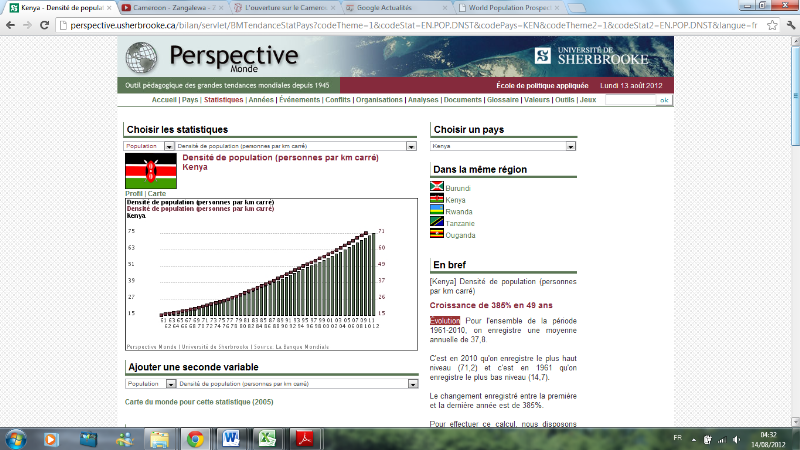The image size is (800, 450).
Task: Open Documents menu item
Action: [462, 100]
